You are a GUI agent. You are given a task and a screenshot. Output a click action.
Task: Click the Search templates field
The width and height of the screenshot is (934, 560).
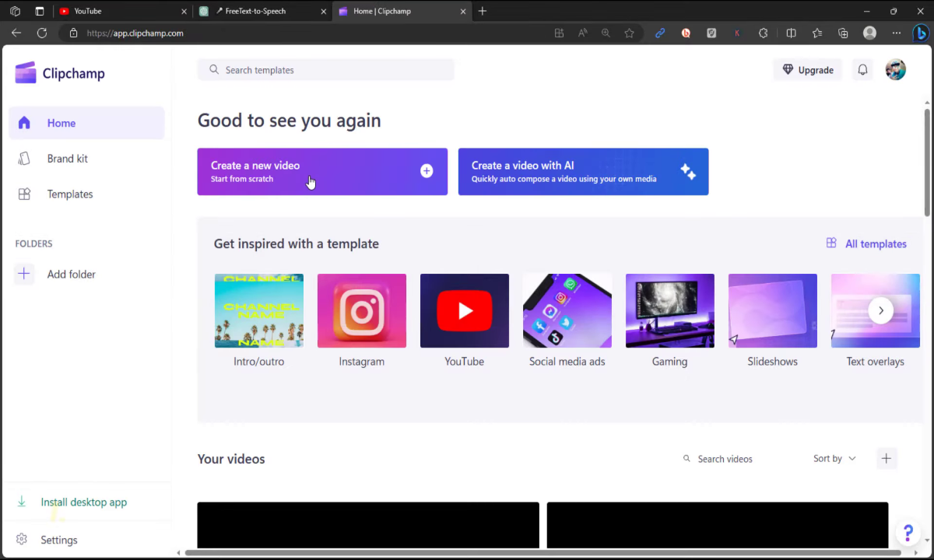[x=327, y=70]
